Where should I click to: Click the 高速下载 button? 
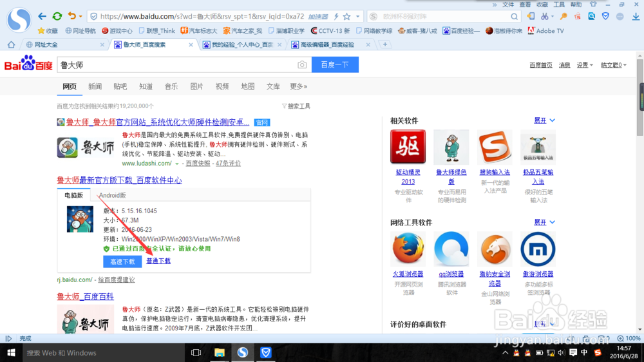[122, 262]
